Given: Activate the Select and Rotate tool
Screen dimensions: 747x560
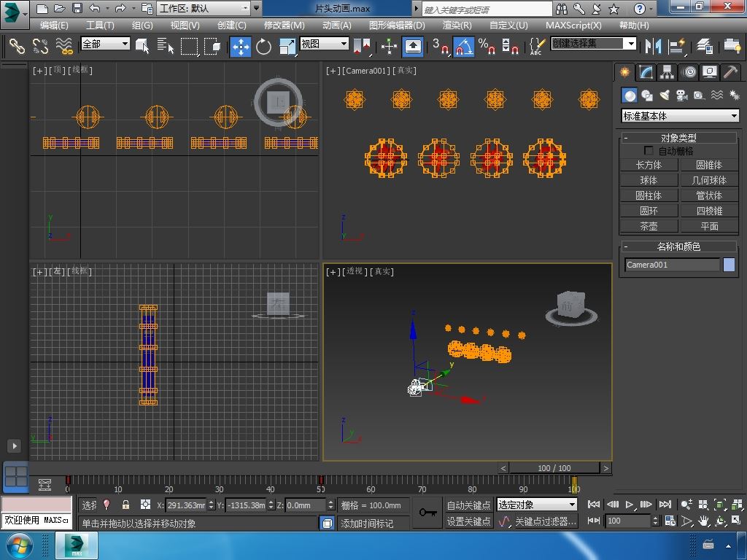Looking at the screenshot, I should point(263,47).
